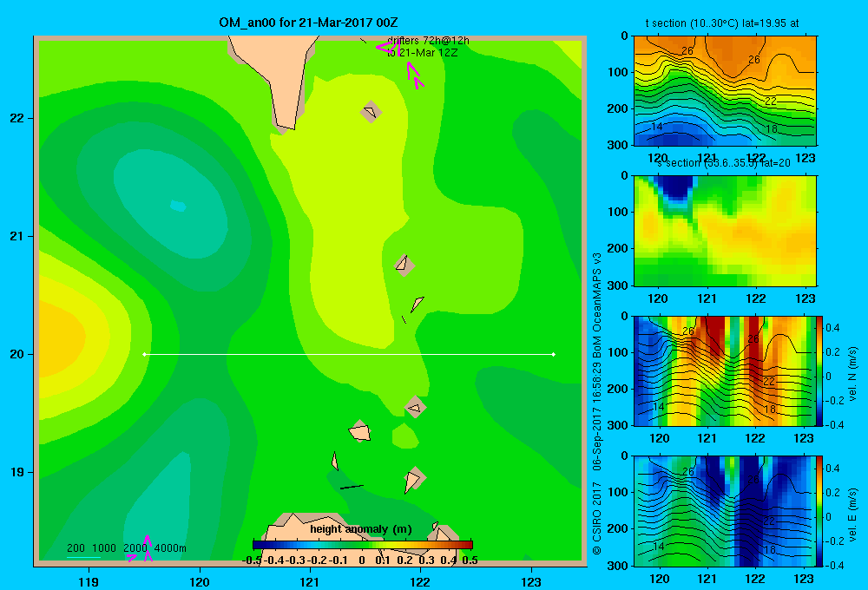The height and width of the screenshot is (590, 868).
Task: Click longitude label "122" on the main map axis
Action: tap(420, 581)
